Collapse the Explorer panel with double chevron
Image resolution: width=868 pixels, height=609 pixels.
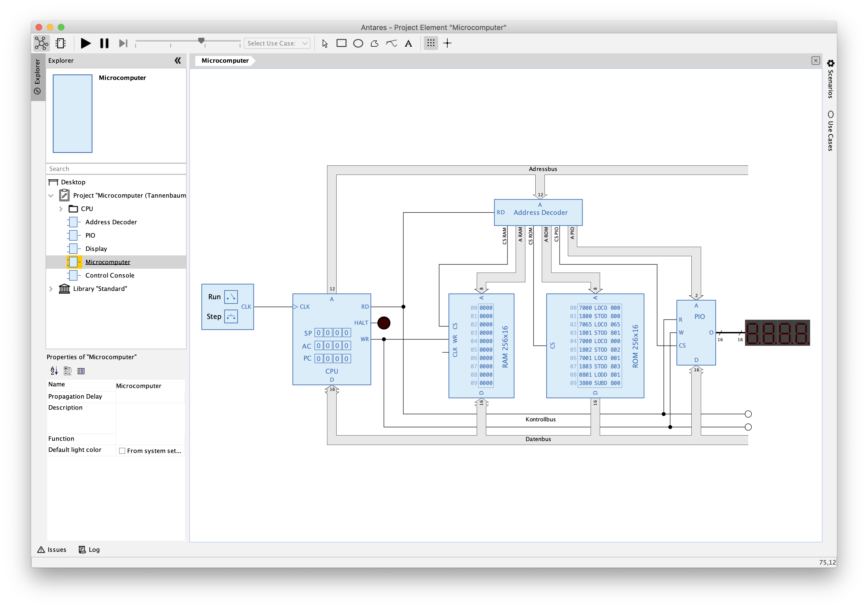178,61
